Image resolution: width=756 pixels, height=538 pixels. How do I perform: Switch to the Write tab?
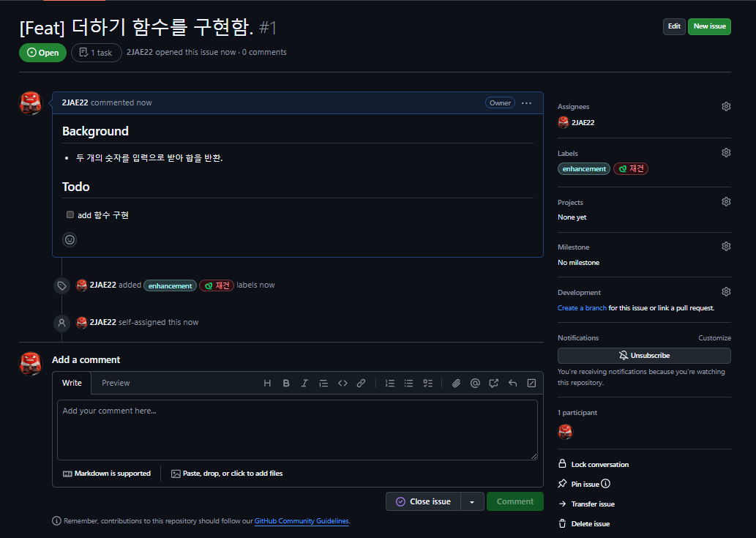coord(72,384)
